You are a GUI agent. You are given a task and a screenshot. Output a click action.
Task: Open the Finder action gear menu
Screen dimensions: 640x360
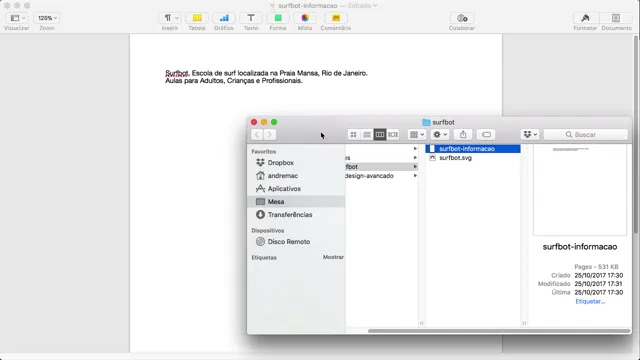pos(440,134)
